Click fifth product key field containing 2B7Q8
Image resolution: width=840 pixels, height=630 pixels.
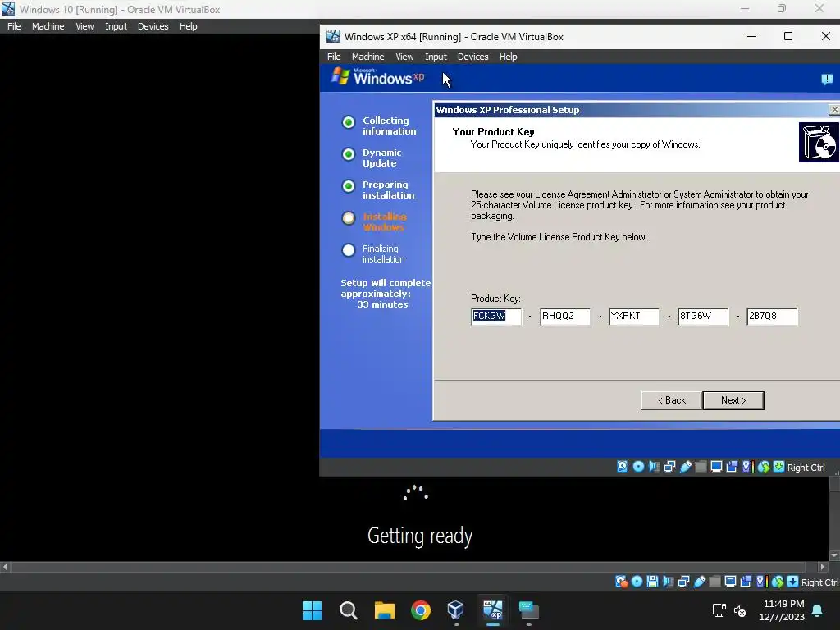tap(772, 316)
